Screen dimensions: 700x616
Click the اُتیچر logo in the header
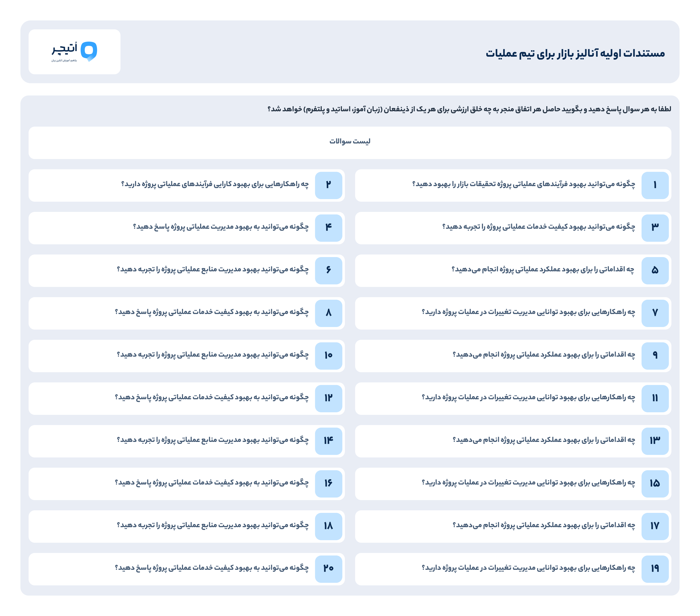point(74,52)
